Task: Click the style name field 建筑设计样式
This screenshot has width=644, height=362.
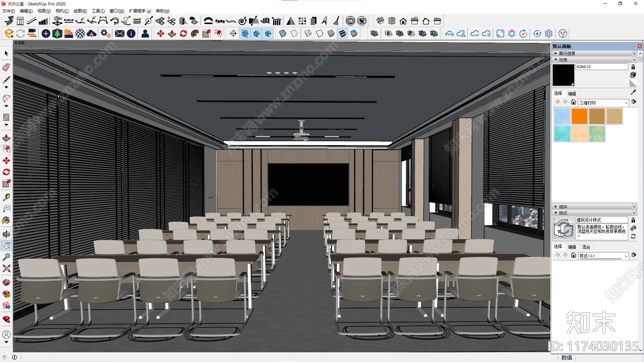Action: tap(602, 220)
